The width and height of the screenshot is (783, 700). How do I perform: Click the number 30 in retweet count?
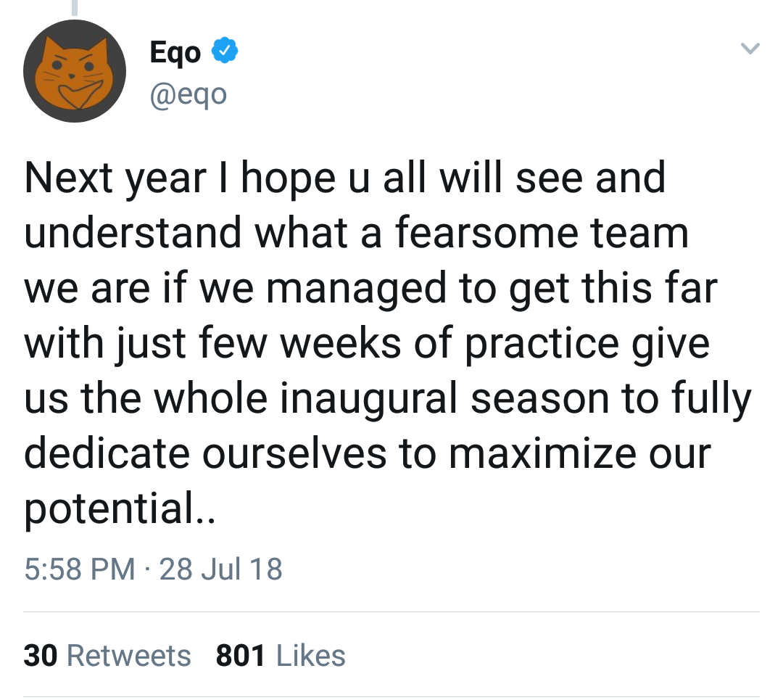[x=41, y=656]
